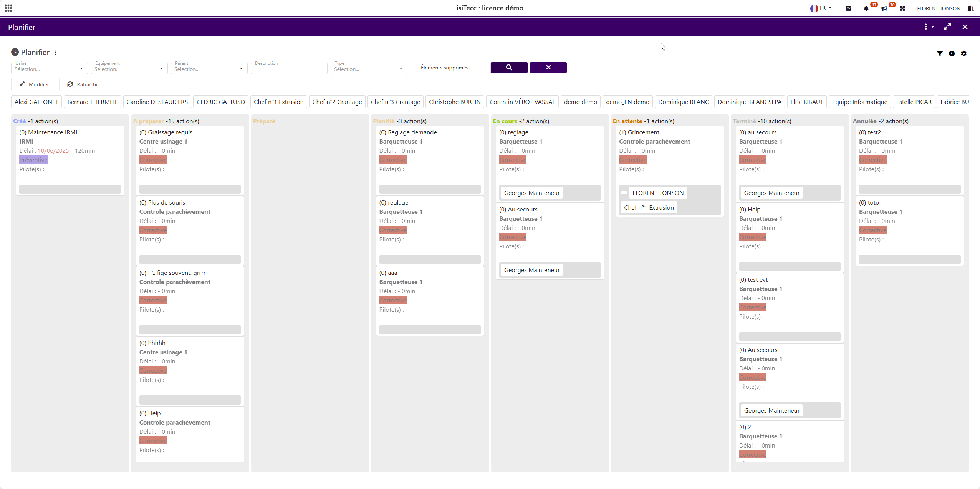Click the purple magnifier search button
Image resolution: width=980 pixels, height=489 pixels.
click(x=509, y=68)
